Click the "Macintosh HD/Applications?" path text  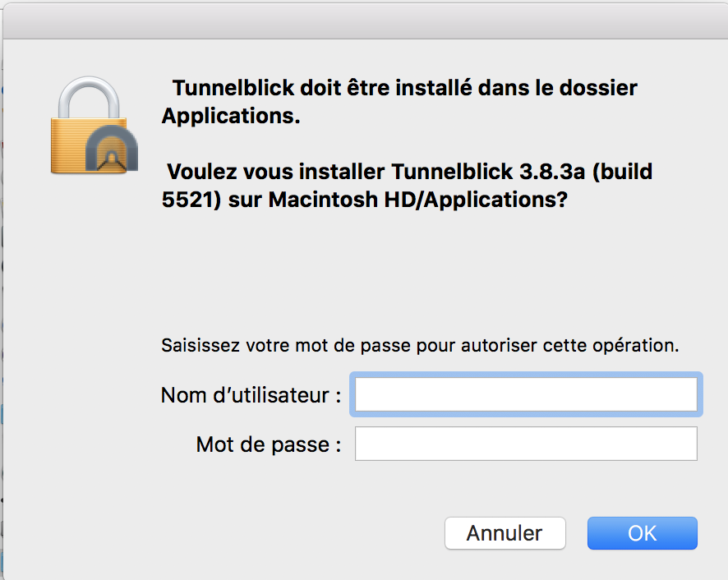coord(418,200)
